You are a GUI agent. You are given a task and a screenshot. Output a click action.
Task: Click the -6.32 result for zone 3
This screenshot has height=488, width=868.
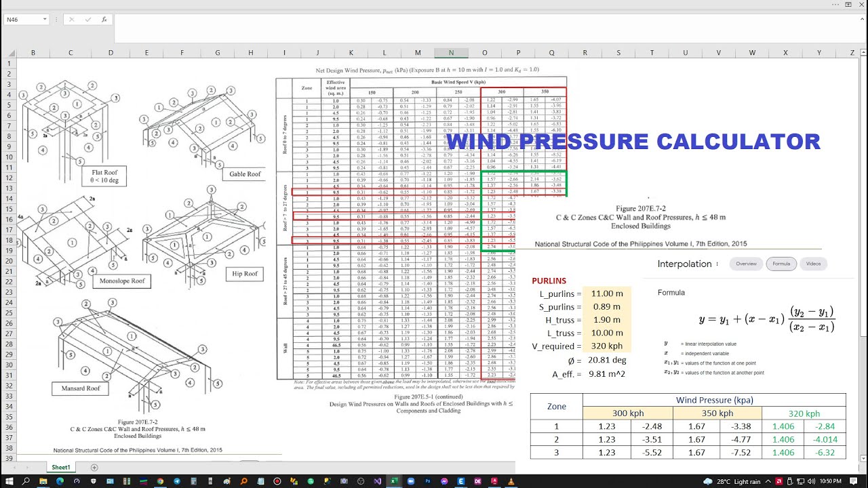(x=825, y=452)
